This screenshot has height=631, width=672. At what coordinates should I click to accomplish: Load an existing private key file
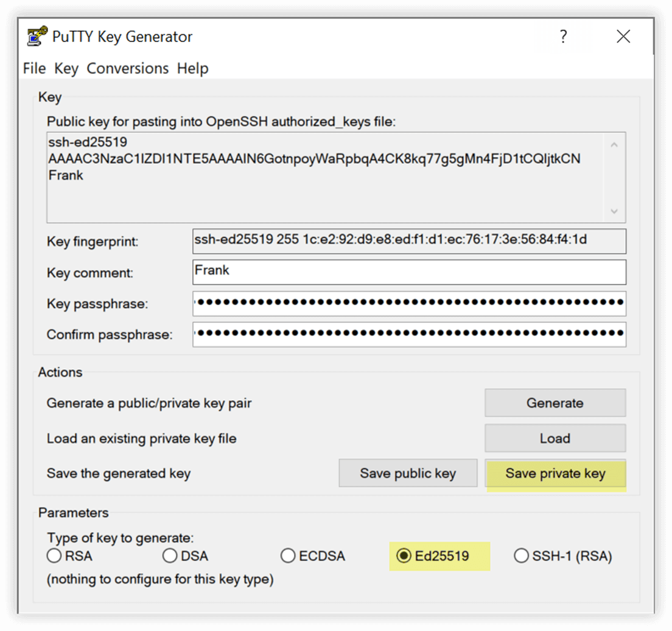555,438
